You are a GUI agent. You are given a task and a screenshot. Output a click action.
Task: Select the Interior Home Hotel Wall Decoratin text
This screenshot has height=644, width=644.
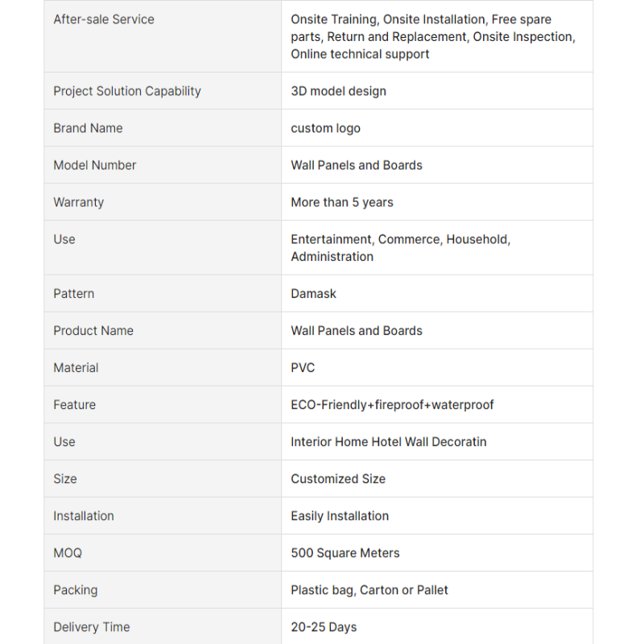click(x=389, y=442)
